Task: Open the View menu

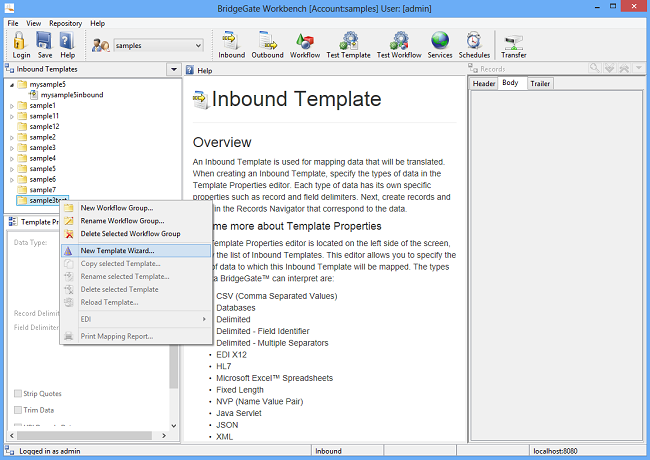Action: [x=34, y=23]
